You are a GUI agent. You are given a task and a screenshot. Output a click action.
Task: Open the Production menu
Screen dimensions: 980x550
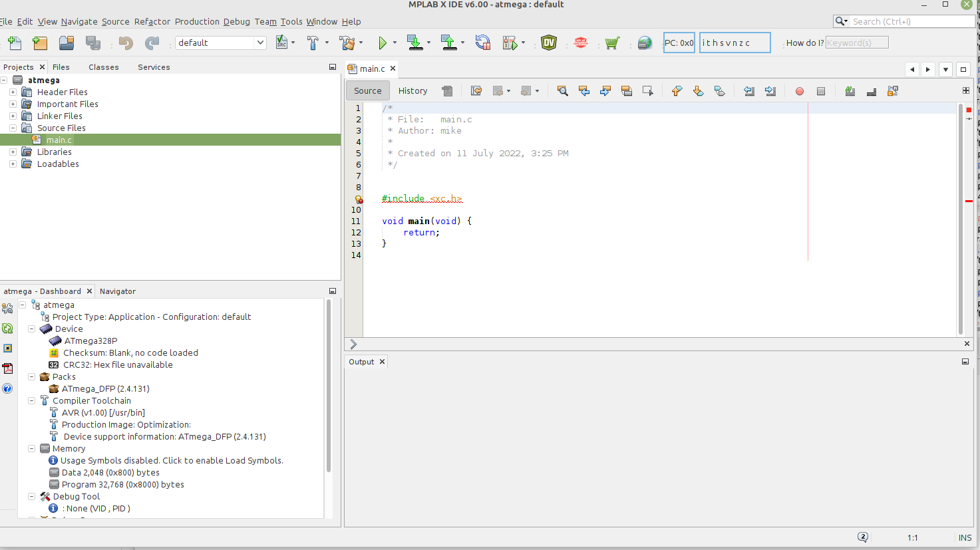[x=197, y=22]
